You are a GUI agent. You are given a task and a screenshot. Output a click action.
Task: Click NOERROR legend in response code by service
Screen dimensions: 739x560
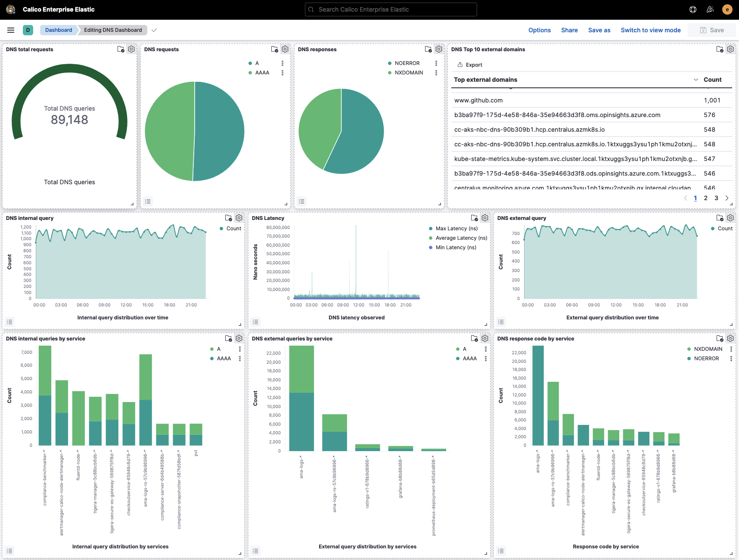point(703,359)
